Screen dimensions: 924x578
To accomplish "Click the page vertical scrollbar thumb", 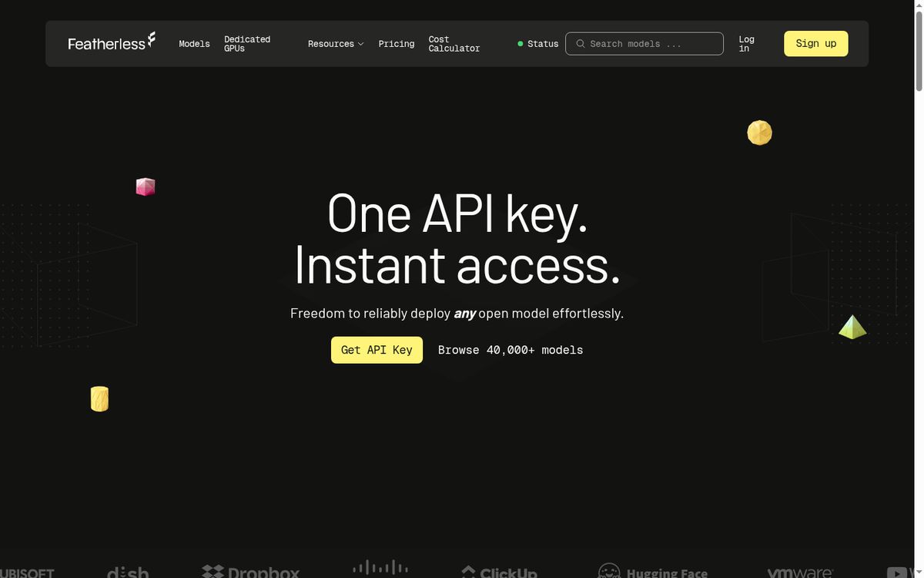I will (919, 52).
